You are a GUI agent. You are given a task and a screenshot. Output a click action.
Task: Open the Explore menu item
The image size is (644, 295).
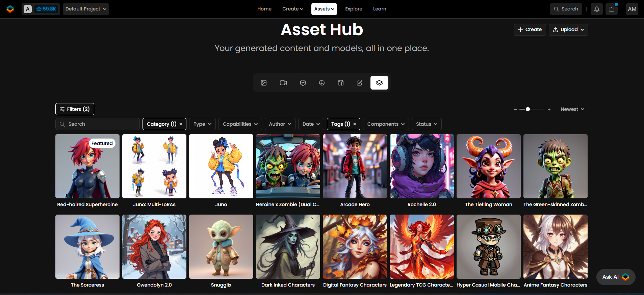354,9
